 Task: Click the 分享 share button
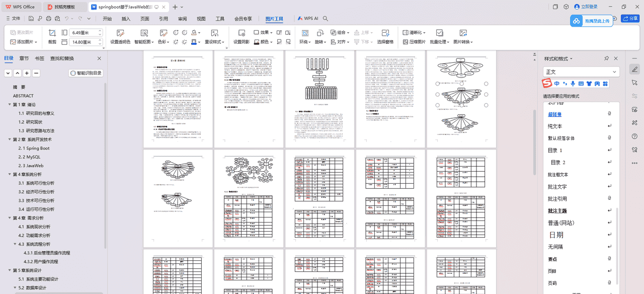tap(629, 18)
